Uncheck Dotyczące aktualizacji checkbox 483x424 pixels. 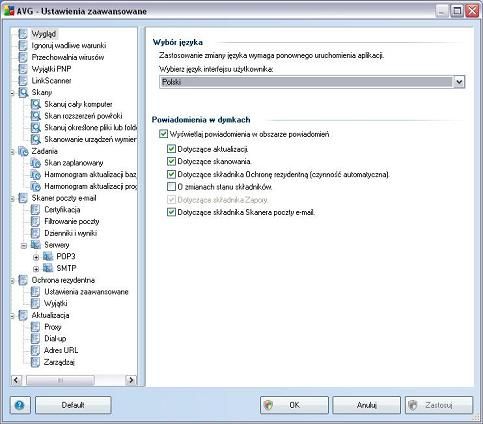[x=171, y=149]
